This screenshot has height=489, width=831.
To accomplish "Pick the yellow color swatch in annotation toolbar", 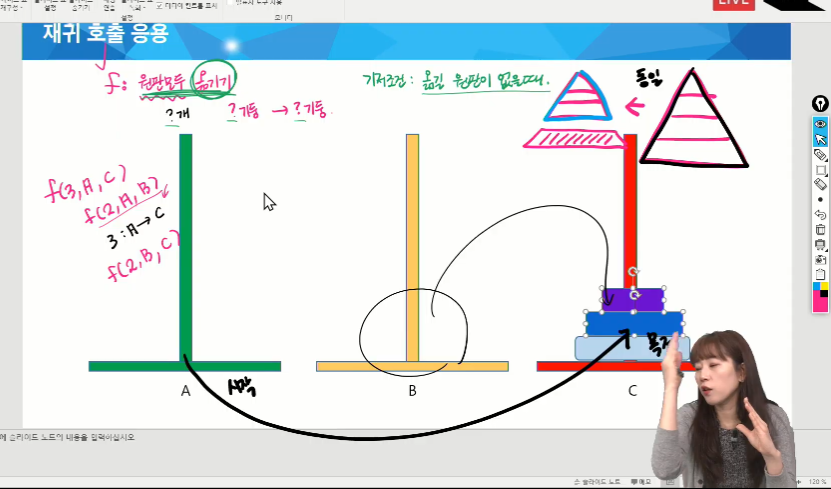I will pyautogui.click(x=824, y=286).
